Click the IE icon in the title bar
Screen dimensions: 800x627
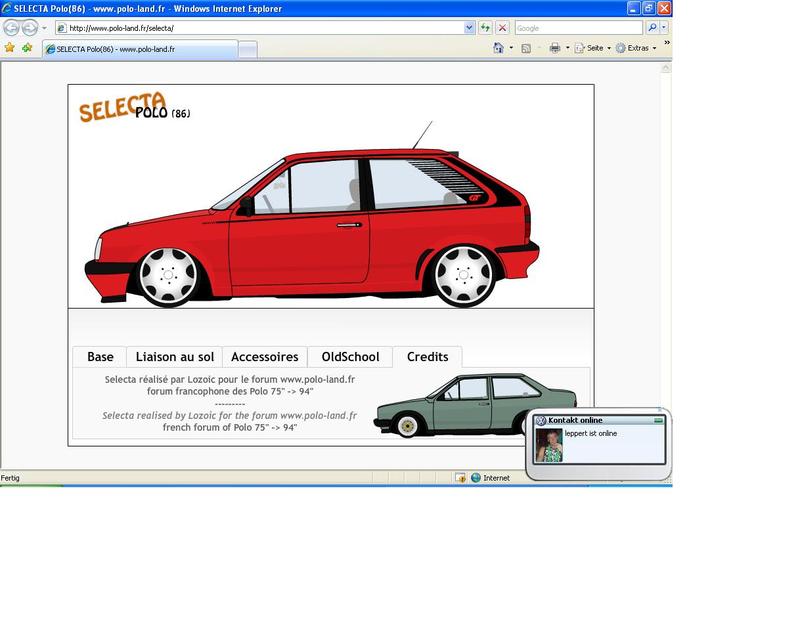click(6, 8)
